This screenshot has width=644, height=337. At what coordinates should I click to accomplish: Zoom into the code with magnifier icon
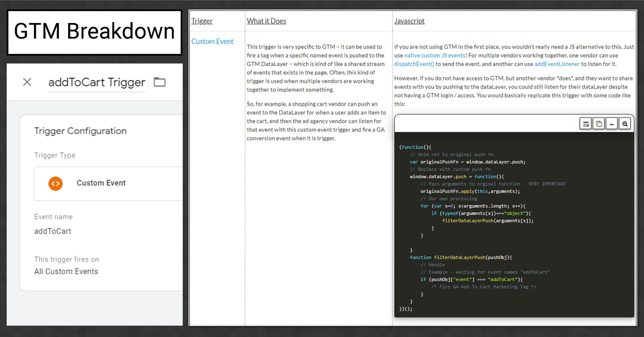coord(625,124)
